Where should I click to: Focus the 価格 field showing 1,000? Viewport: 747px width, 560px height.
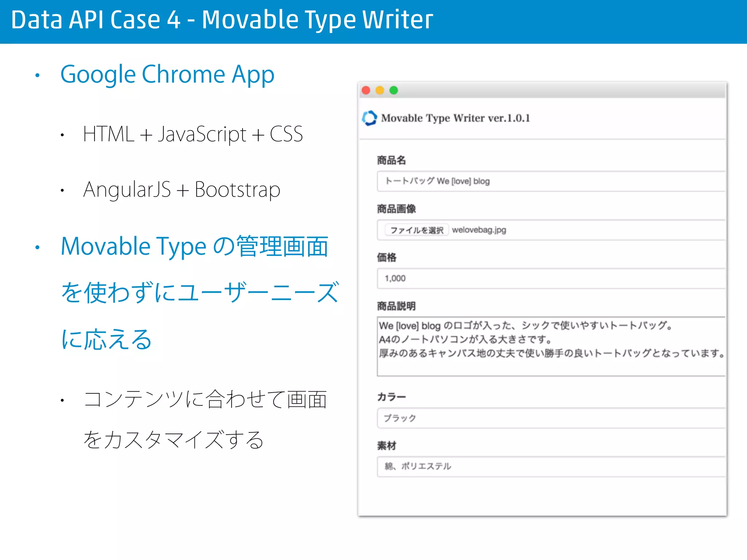551,279
